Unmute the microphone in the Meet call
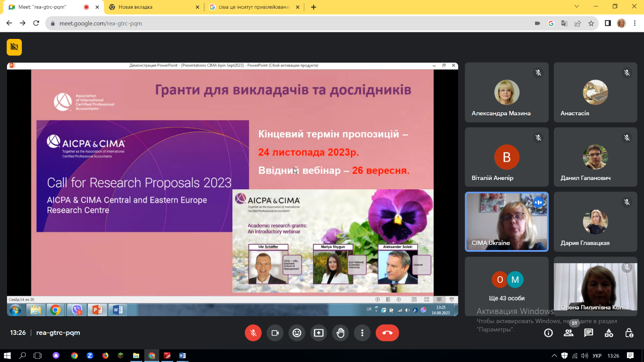Screen dimensions: 644x362 [253, 333]
